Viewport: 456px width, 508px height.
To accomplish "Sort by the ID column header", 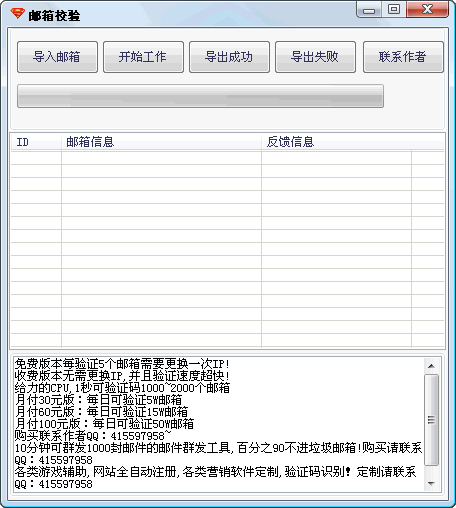I will pos(36,142).
